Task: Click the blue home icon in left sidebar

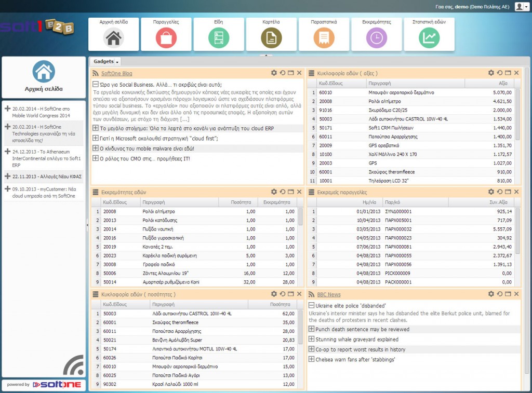Action: [x=44, y=72]
